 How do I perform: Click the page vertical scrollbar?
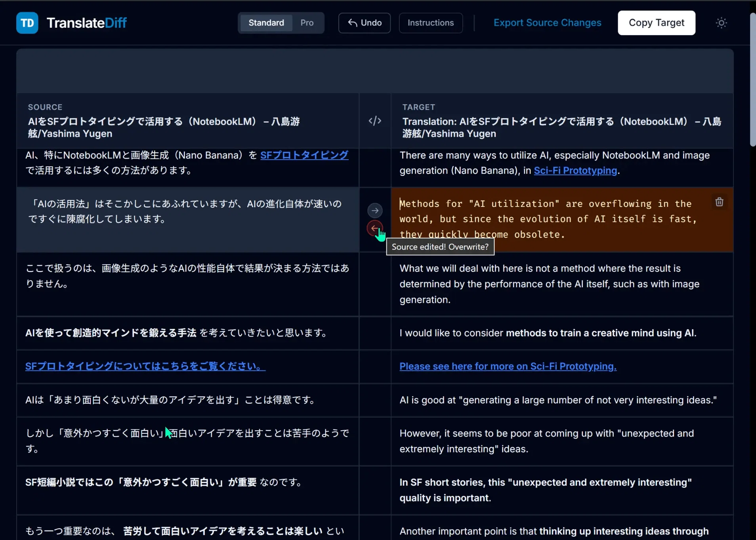752,79
